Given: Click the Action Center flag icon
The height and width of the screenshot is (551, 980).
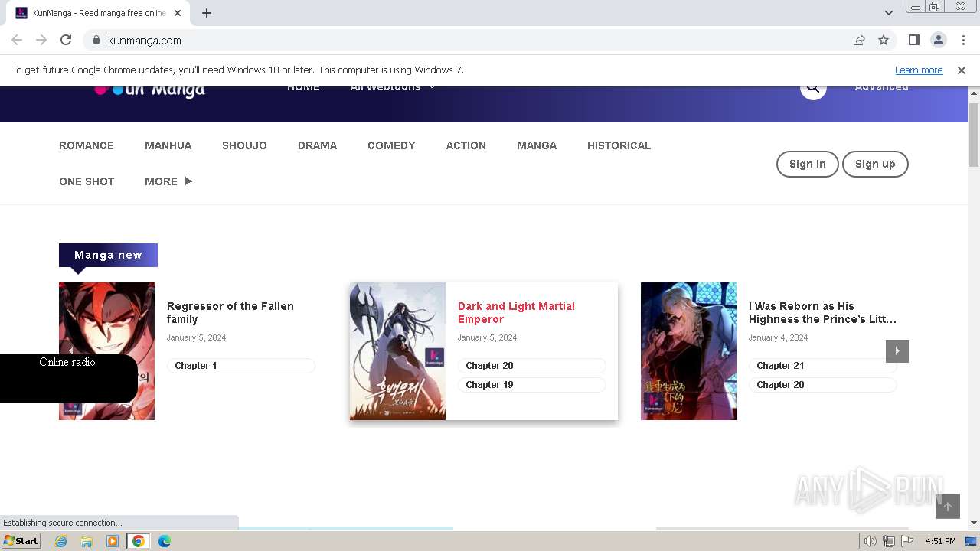Looking at the screenshot, I should tap(907, 541).
